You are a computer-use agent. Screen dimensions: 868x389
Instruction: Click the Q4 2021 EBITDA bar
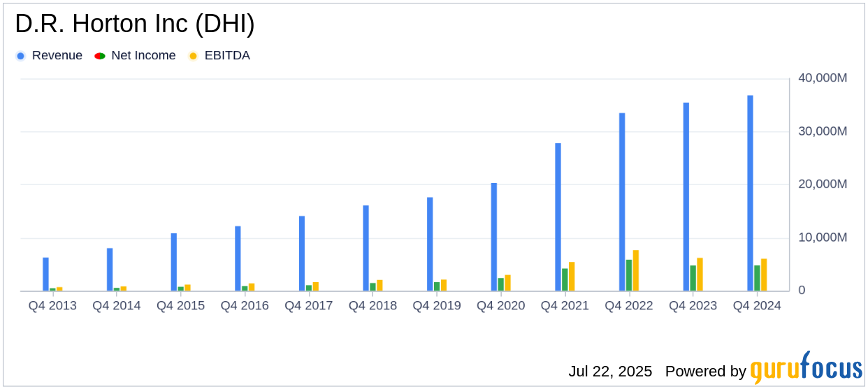coord(572,277)
